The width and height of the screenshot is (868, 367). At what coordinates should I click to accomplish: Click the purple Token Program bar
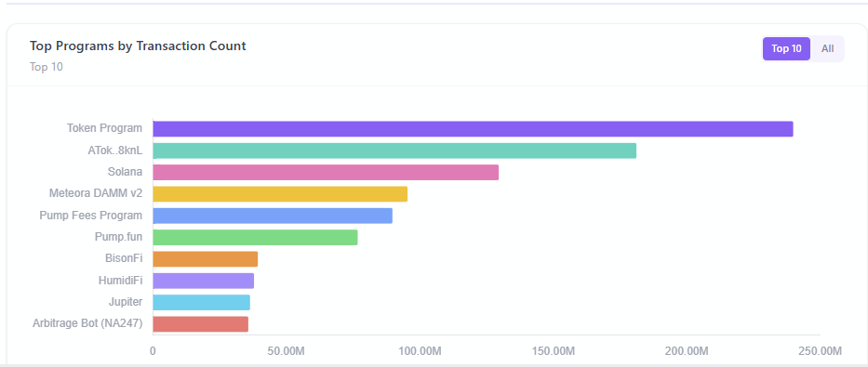coord(473,129)
